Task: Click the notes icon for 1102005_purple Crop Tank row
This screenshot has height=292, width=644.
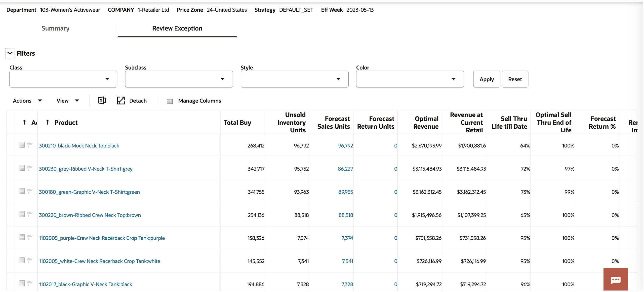Action: coord(22,237)
